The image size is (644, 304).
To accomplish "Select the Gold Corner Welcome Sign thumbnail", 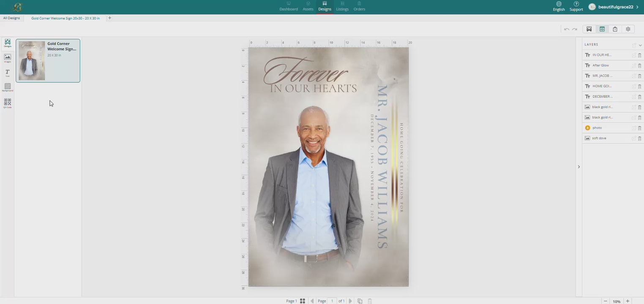I will point(48,61).
